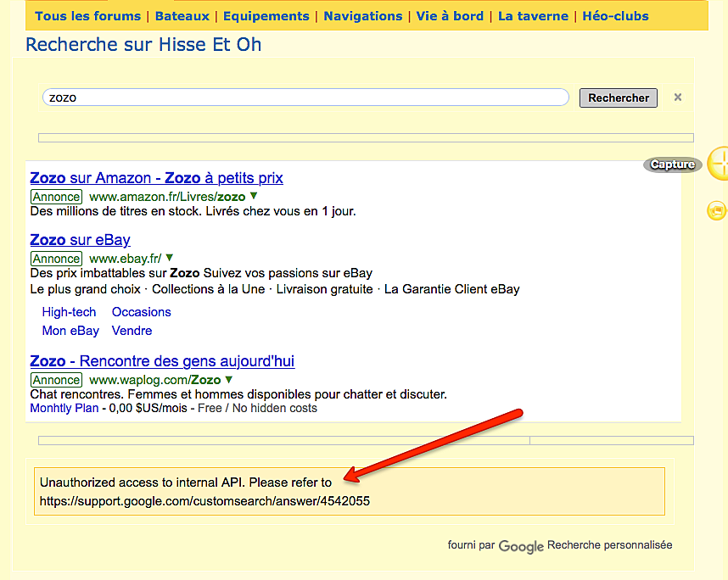Clear the search with the X icon

[678, 97]
